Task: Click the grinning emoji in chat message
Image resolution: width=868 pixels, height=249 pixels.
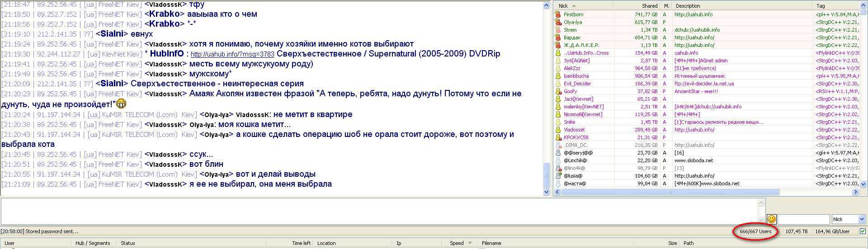Action: tap(121, 104)
